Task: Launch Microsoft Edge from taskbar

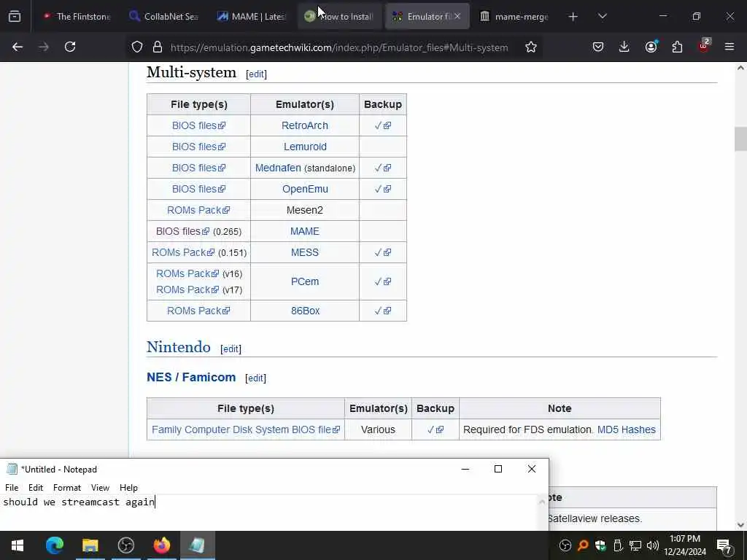Action: click(54, 545)
